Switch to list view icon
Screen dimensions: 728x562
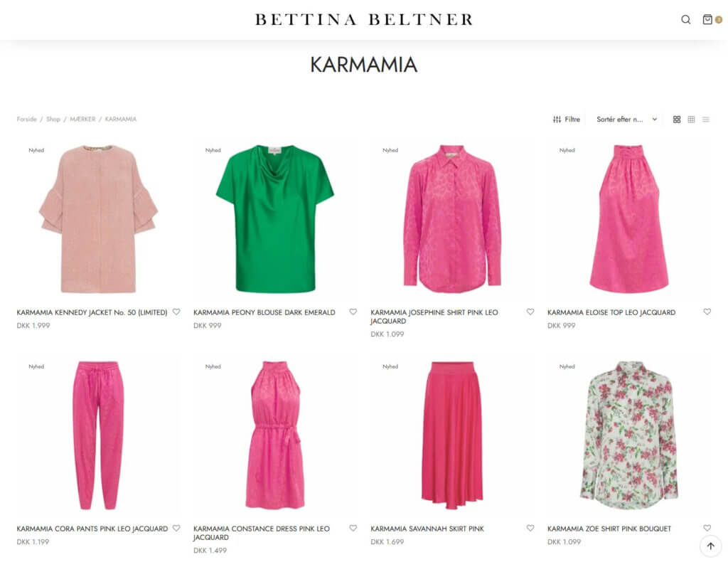click(706, 120)
